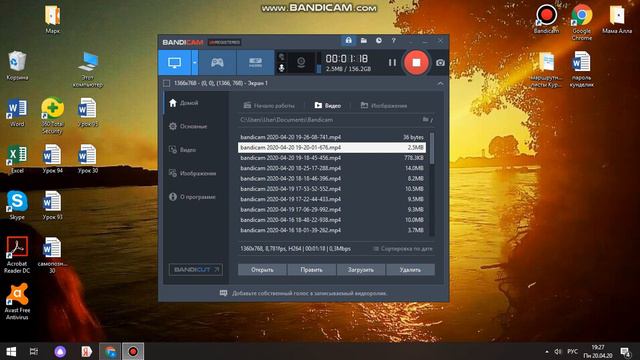Open the Домой sidebar section
This screenshot has width=640, height=360.
coord(196,103)
